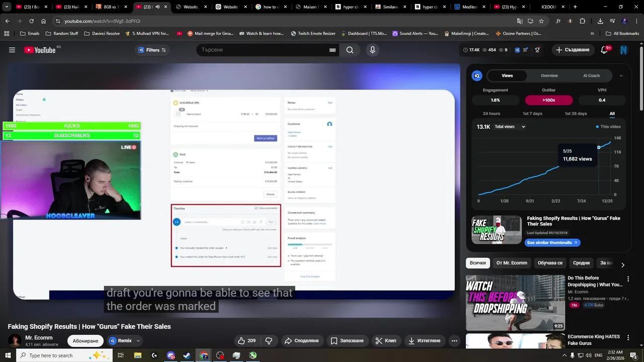This screenshot has height=362, width=644.
Task: Switch to the Views tab in vidIQ panel
Action: (507, 75)
